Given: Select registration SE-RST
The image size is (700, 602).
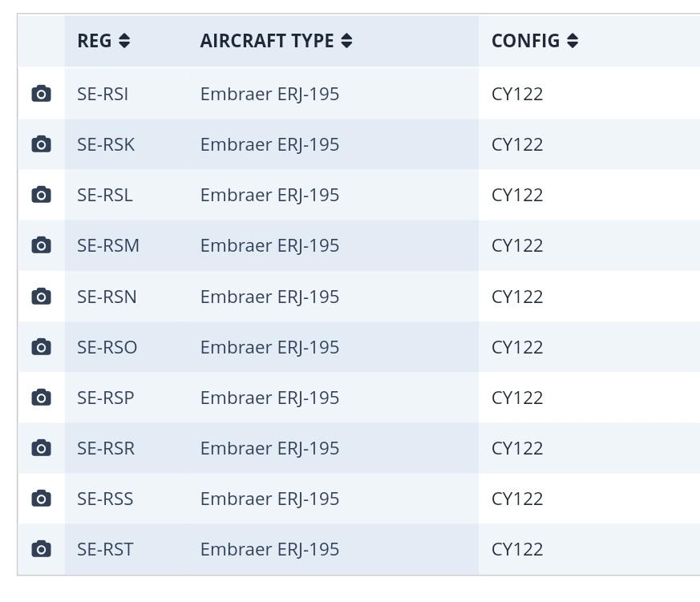Looking at the screenshot, I should [x=105, y=549].
